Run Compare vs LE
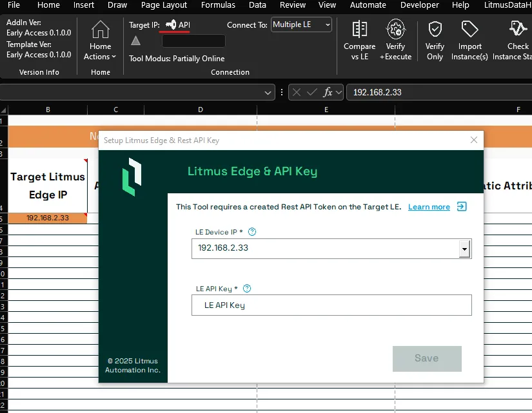This screenshot has width=532, height=413. coord(359,40)
